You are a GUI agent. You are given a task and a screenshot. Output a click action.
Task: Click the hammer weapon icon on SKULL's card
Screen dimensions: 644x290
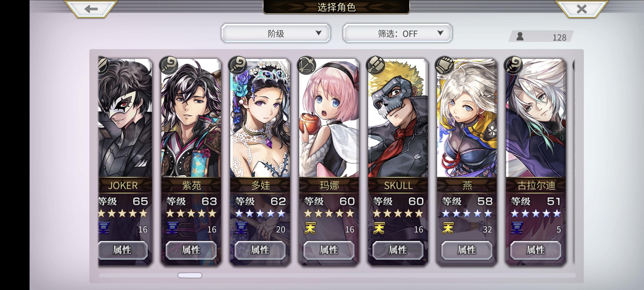375,65
